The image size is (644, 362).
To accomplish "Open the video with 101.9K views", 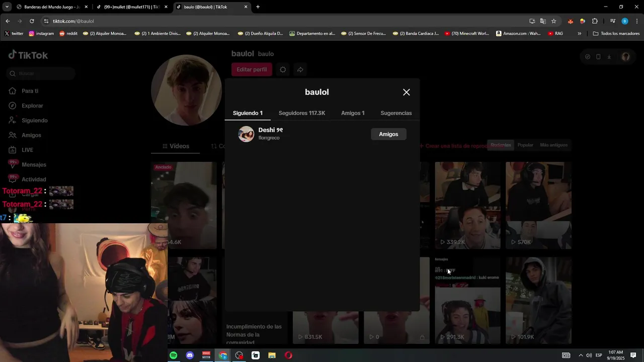I will pyautogui.click(x=538, y=300).
